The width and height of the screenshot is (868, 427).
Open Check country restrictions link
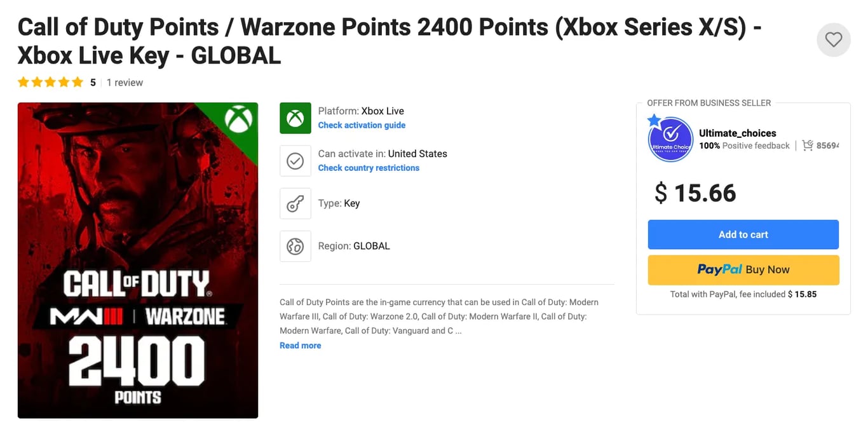tap(369, 168)
